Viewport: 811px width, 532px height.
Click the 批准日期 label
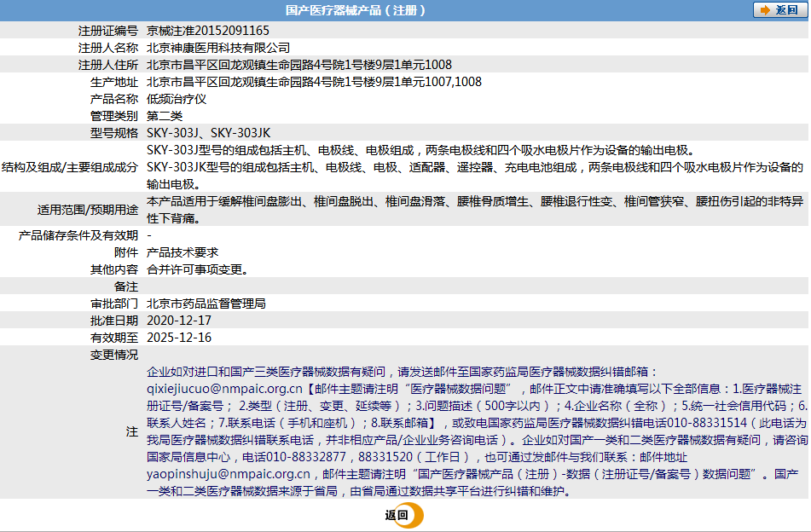click(x=114, y=321)
